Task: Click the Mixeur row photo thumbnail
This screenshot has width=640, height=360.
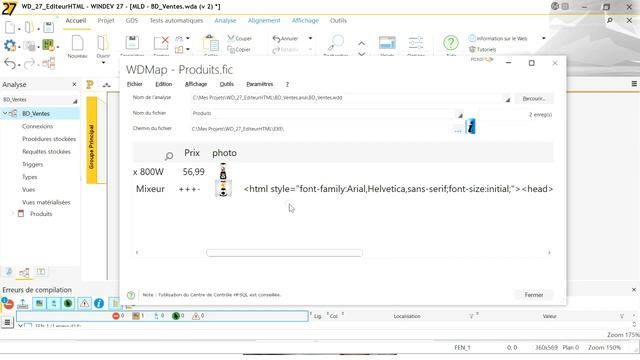Action: tap(223, 189)
